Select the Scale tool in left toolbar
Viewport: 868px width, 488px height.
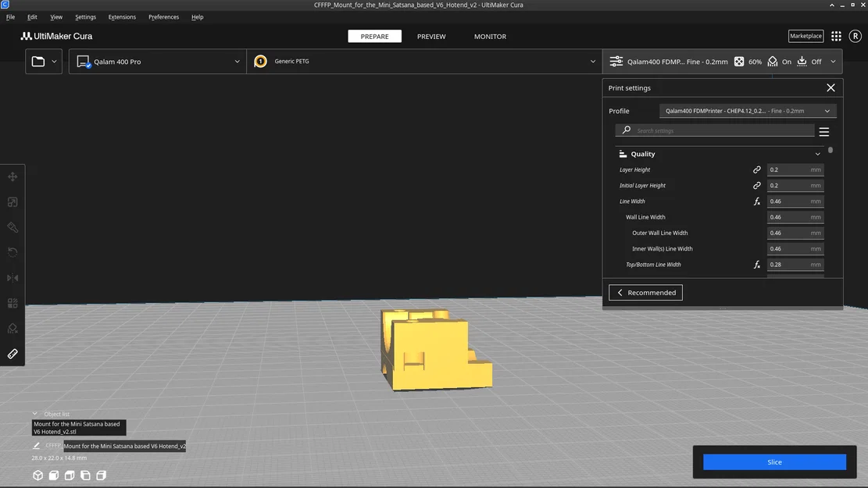(13, 202)
